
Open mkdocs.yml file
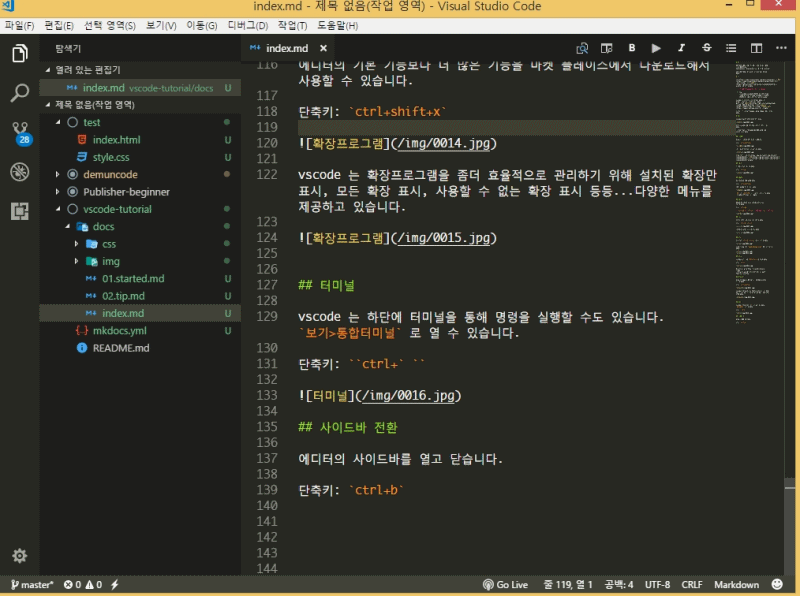pos(140,331)
